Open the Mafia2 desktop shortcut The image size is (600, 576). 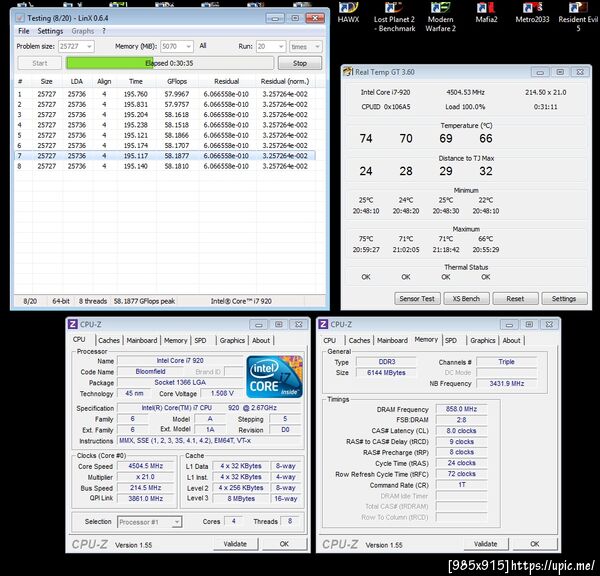pos(486,12)
